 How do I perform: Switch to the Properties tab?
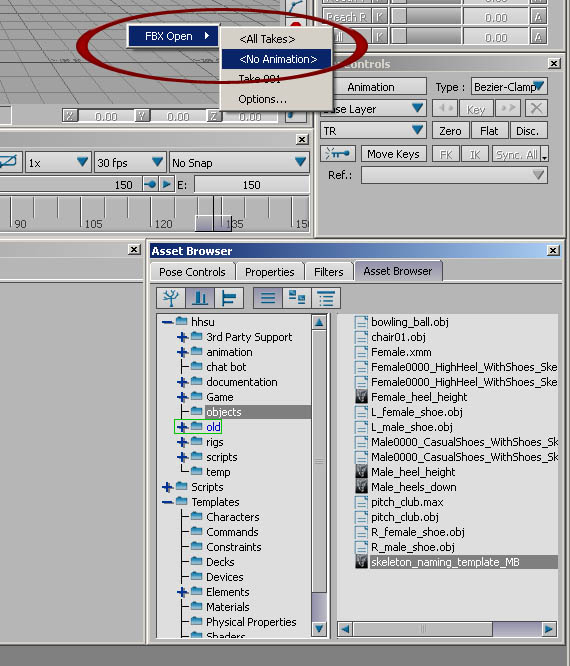point(270,271)
